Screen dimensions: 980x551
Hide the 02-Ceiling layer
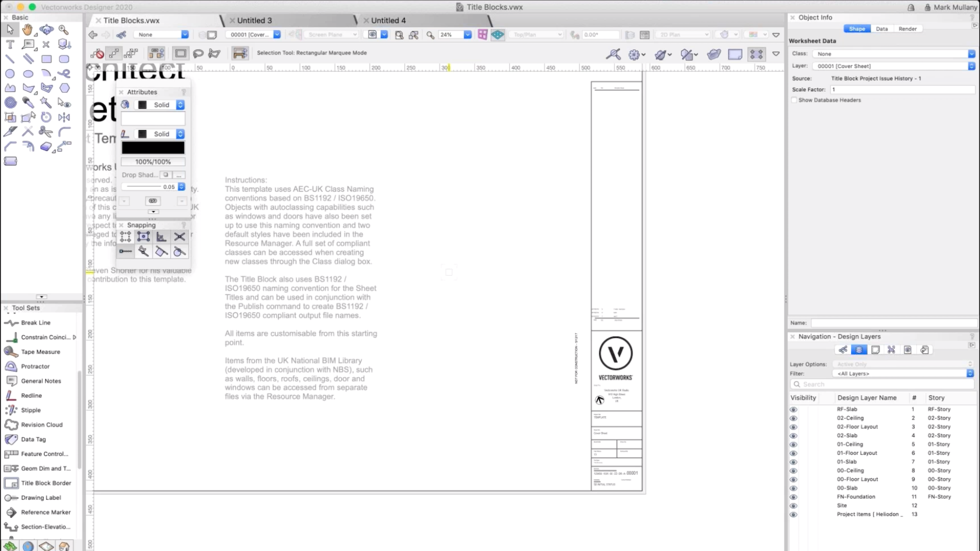point(793,418)
